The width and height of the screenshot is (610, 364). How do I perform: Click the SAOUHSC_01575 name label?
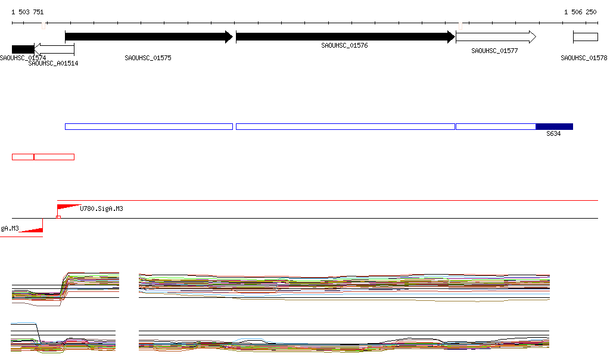pyautogui.click(x=148, y=58)
